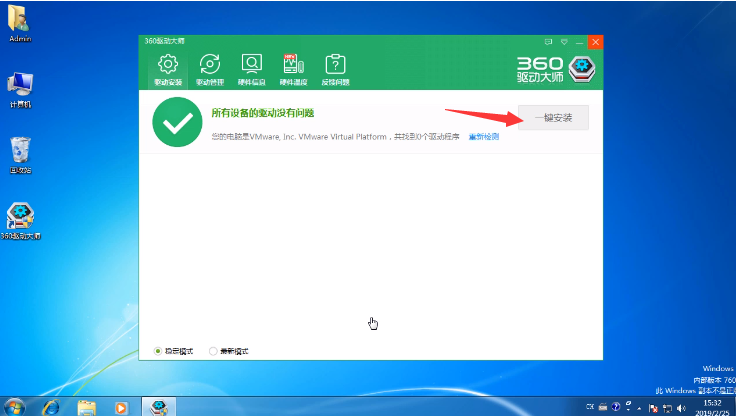Open the 硬件信息 hardware info icon
Viewport: 736px width, 416px height.
[251, 69]
